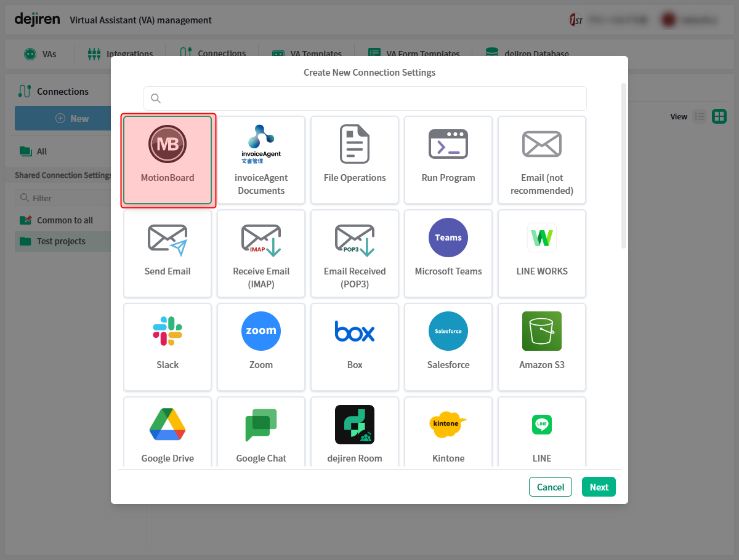Choose the Google Drive tile
The width and height of the screenshot is (739, 560).
coord(168,433)
